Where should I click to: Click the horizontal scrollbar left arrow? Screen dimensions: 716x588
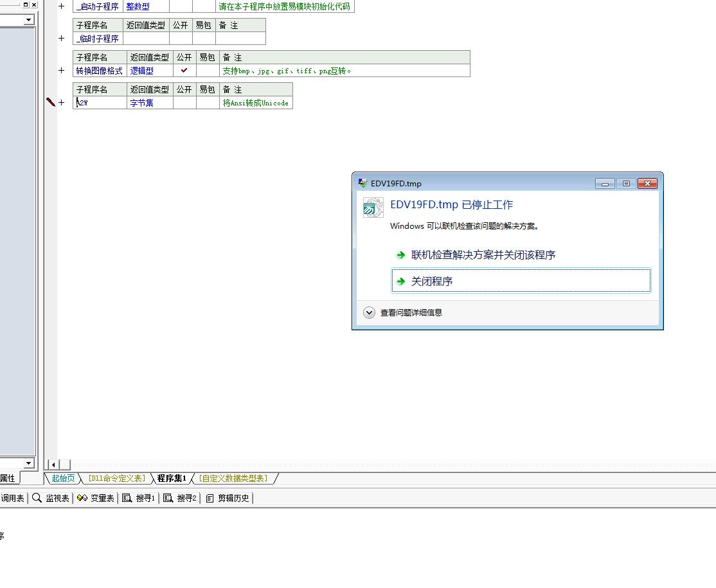point(53,465)
